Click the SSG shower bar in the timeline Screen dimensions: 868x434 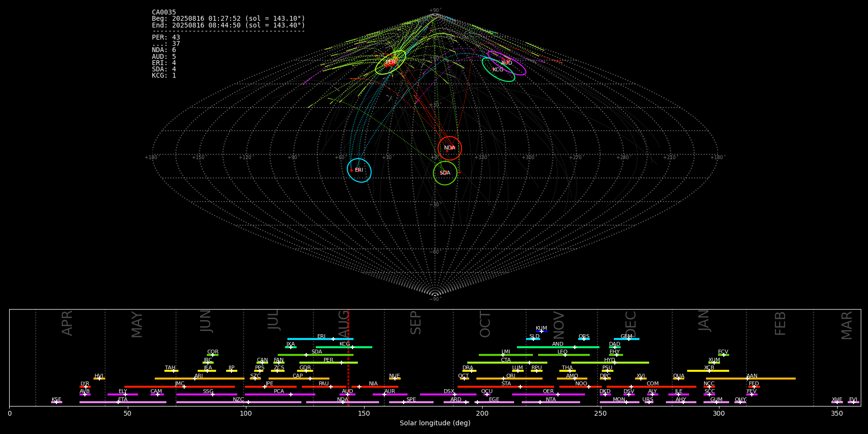point(206,394)
